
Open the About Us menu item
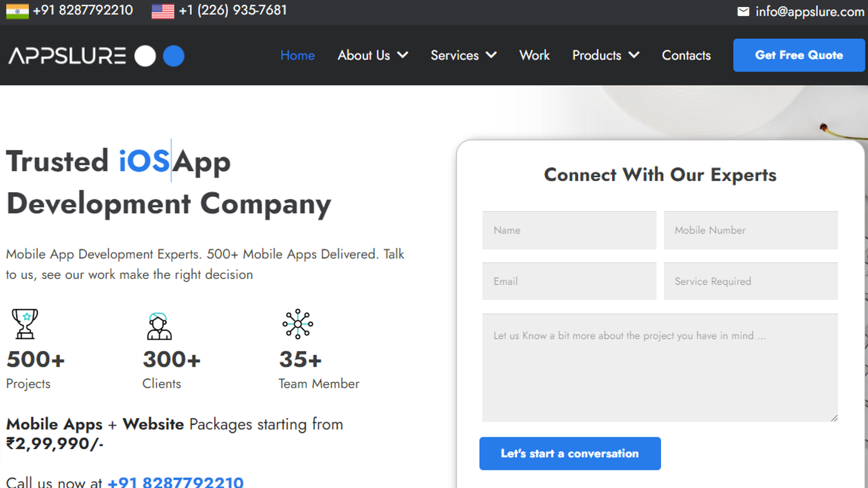pos(363,55)
